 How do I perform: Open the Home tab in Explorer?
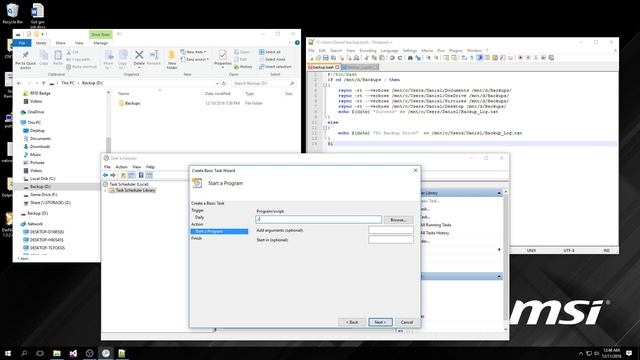coord(41,43)
